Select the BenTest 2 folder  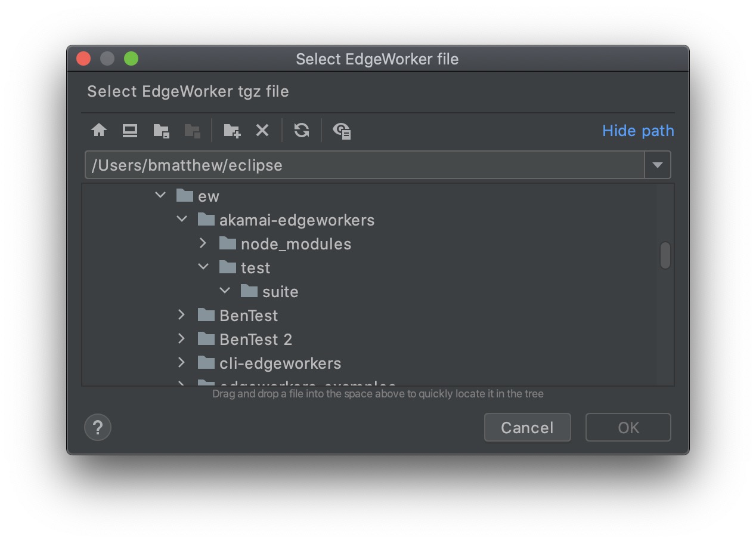[x=245, y=339]
